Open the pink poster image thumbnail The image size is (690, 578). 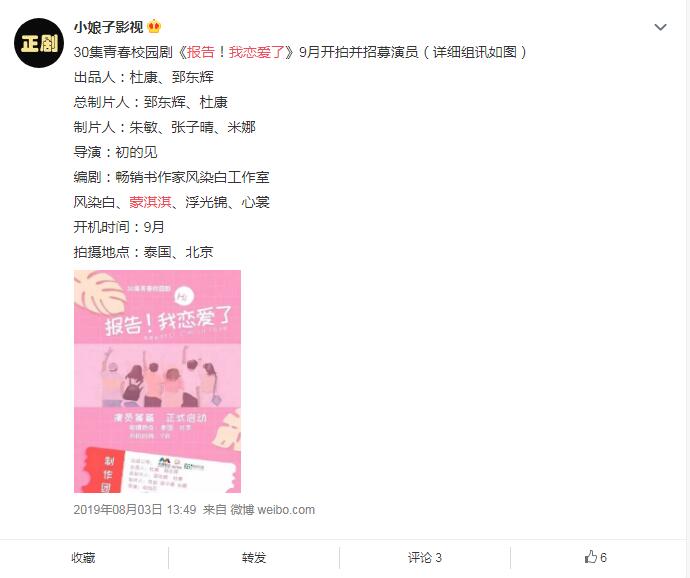[x=157, y=381]
